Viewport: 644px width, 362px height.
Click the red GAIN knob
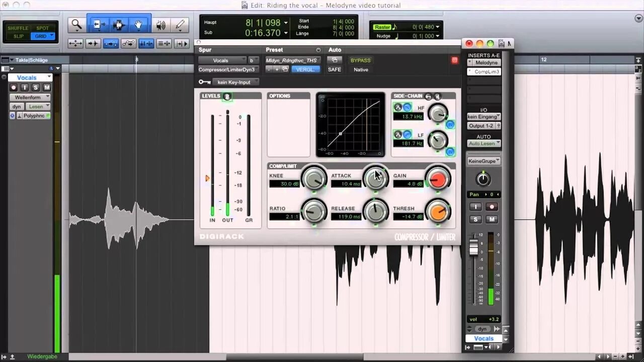click(437, 179)
